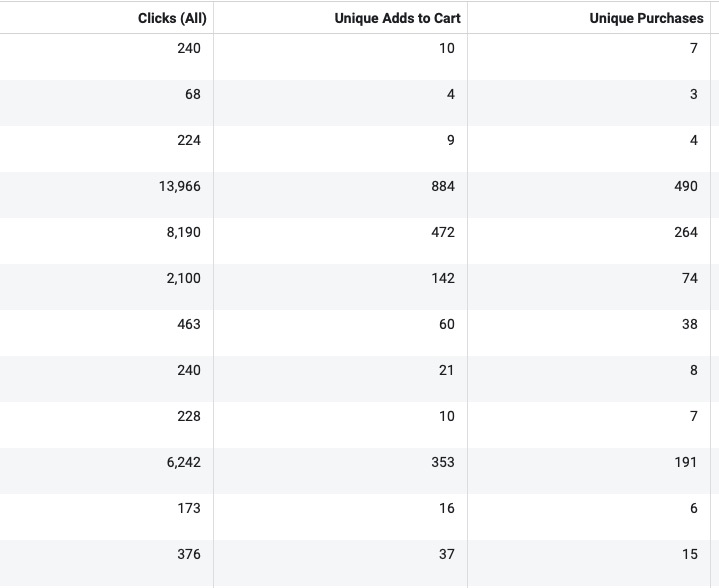Click the 884 adds to cart value

pos(443,186)
